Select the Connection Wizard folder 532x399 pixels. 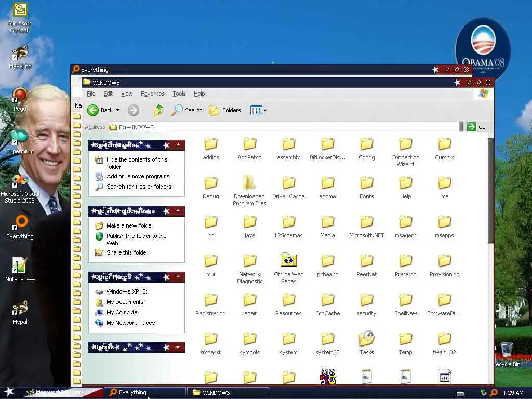click(405, 152)
